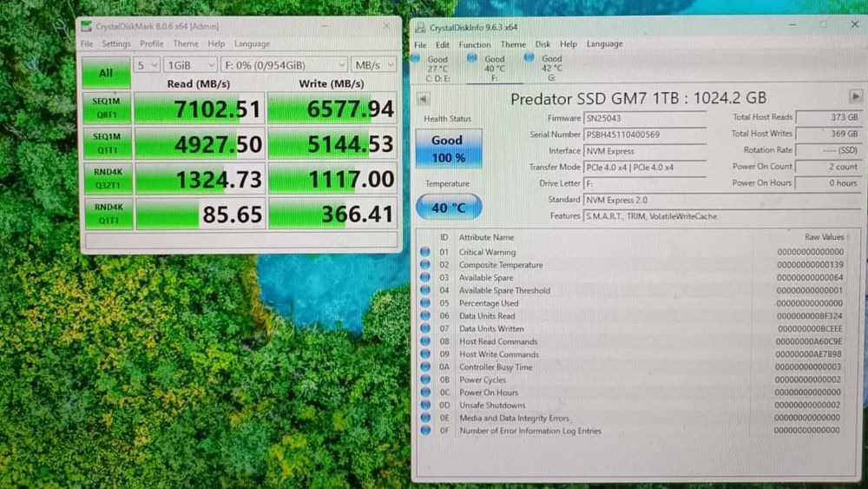
Task: Click status dot for Power On Hours attribute
Action: tap(425, 392)
